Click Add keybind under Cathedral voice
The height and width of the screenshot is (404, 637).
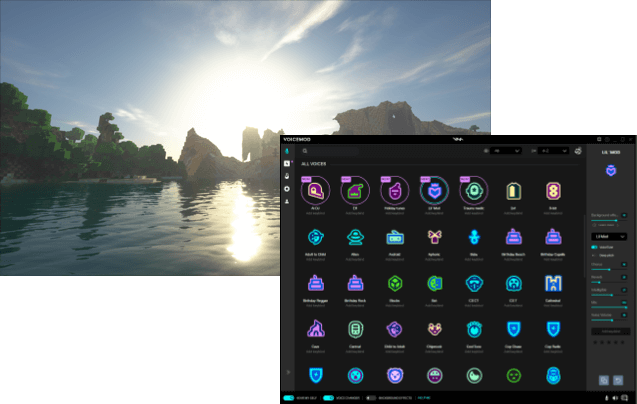pos(553,305)
